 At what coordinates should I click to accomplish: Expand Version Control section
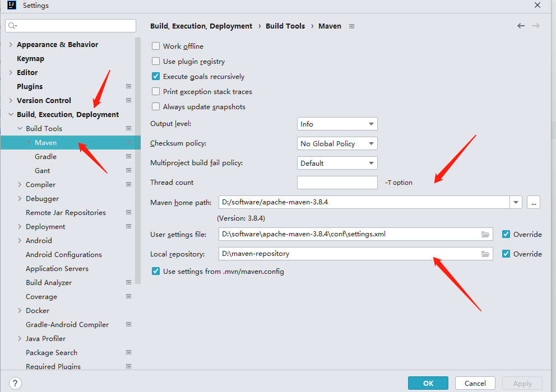(11, 100)
